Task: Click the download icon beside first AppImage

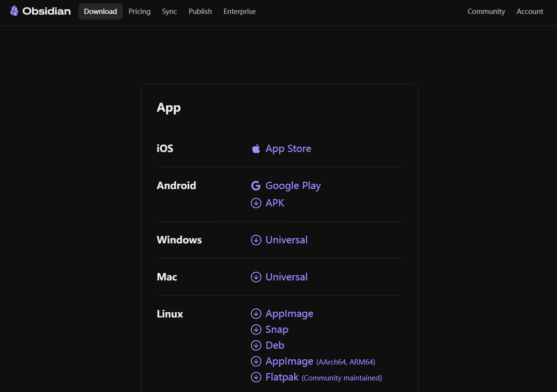Action: 256,314
